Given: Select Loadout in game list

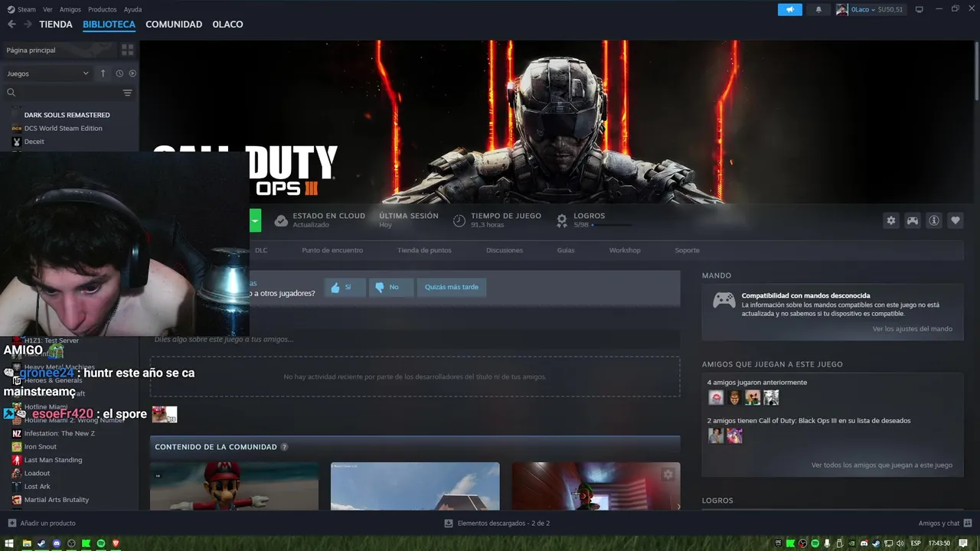Looking at the screenshot, I should point(37,473).
